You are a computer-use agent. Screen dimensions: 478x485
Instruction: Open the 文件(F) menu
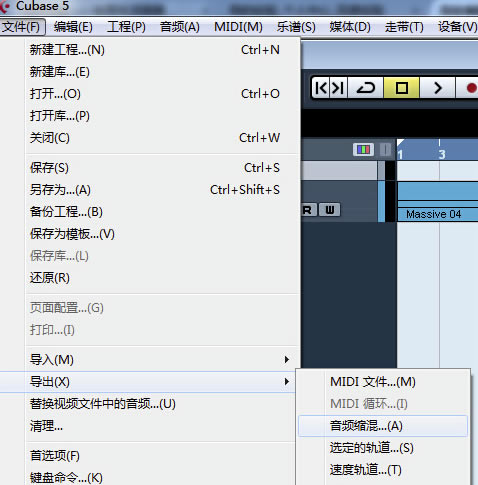coord(22,27)
